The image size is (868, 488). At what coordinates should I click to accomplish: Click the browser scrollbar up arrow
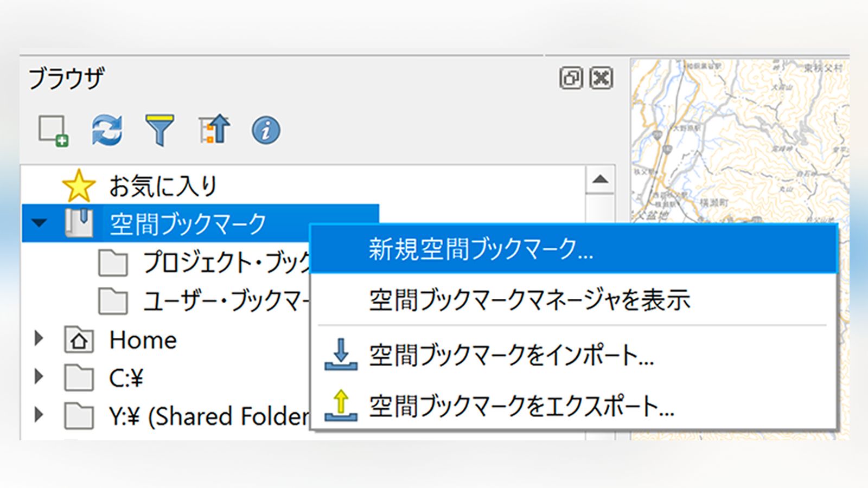tap(600, 179)
